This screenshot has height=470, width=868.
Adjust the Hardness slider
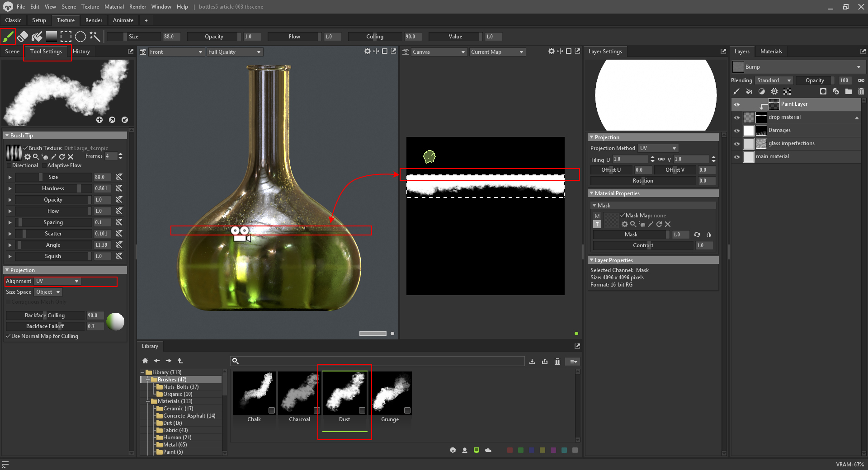(x=53, y=188)
